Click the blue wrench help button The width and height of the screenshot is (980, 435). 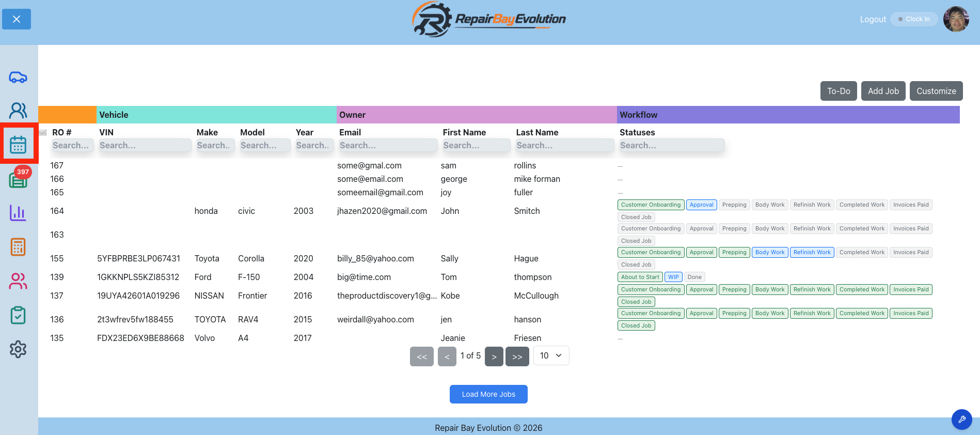pos(961,419)
